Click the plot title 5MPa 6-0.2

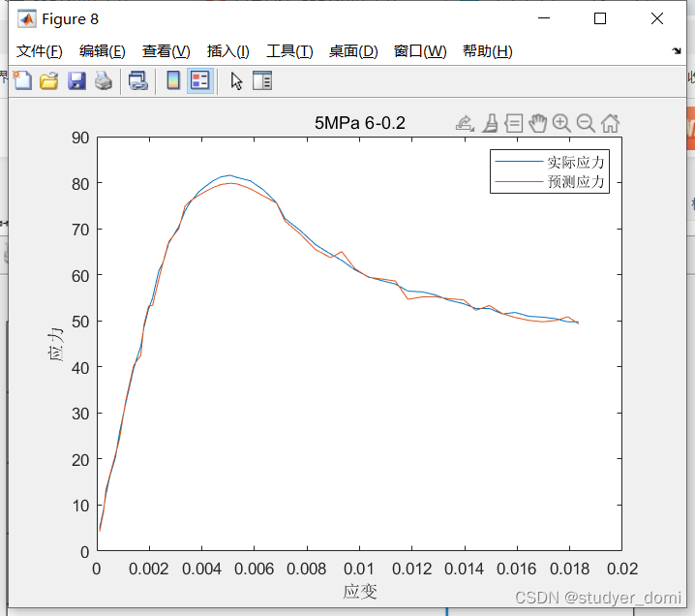[360, 123]
